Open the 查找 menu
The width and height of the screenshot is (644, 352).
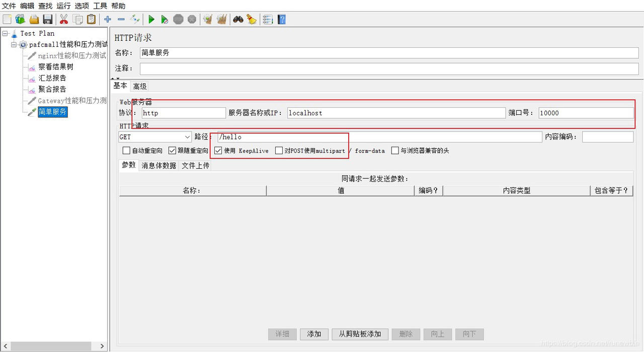point(45,6)
